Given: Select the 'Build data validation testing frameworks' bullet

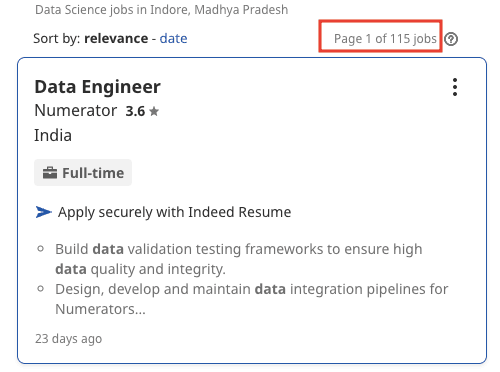Looking at the screenshot, I should click(239, 259).
